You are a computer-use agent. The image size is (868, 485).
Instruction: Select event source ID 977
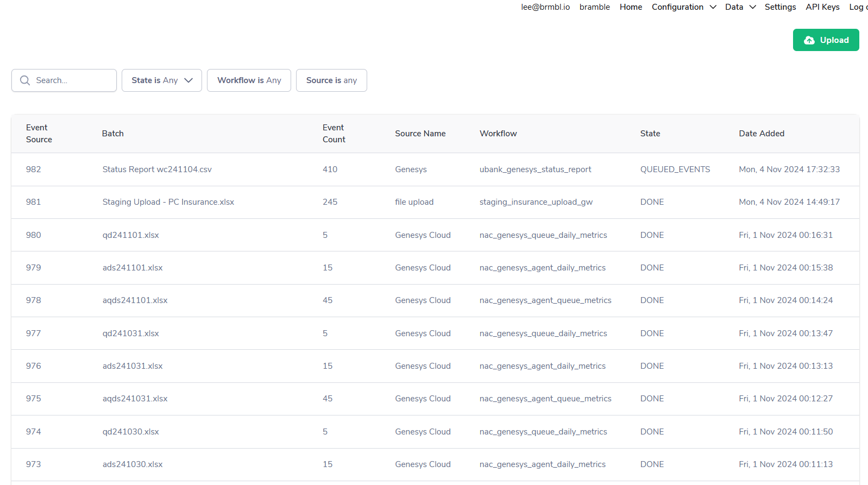pyautogui.click(x=34, y=333)
